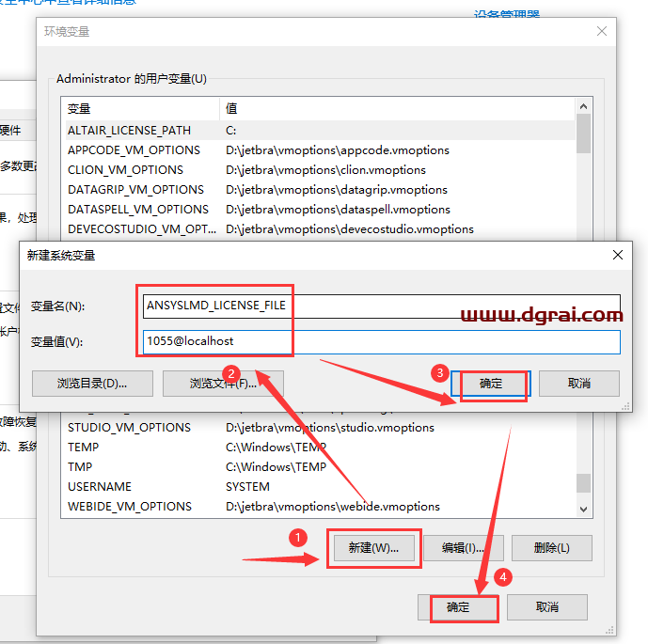Viewport: 648px width, 644px height.
Task: Click user variables list scrollbar thumb
Action: (583, 134)
